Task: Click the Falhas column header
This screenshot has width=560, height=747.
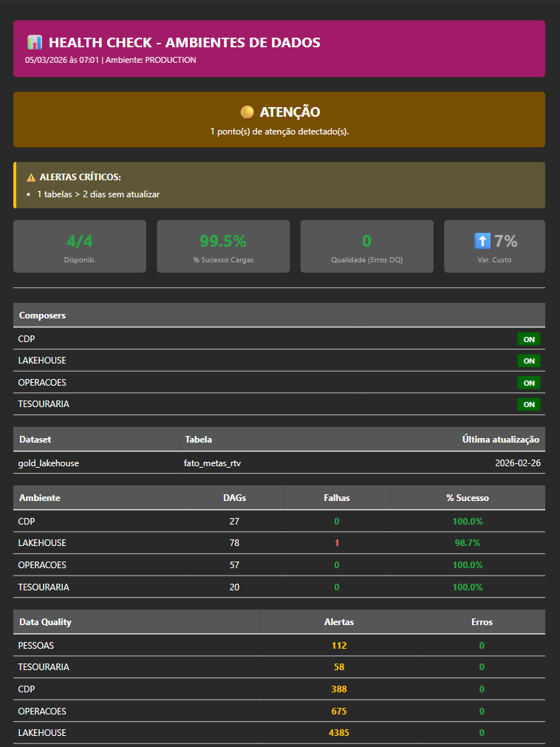Action: click(x=337, y=498)
